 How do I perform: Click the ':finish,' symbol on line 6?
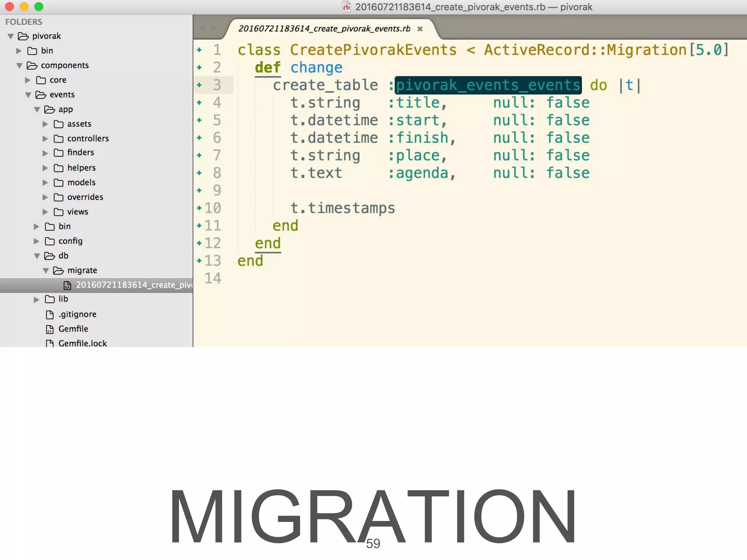[x=422, y=138]
